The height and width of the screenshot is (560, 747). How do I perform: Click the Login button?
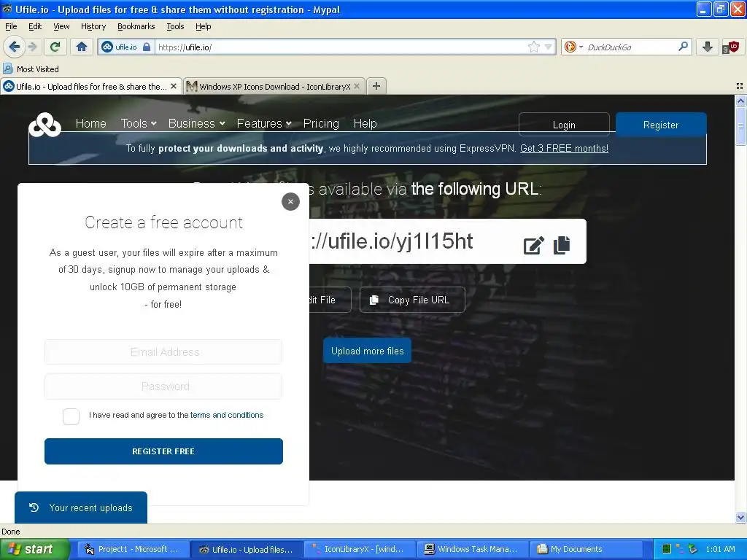click(x=564, y=125)
